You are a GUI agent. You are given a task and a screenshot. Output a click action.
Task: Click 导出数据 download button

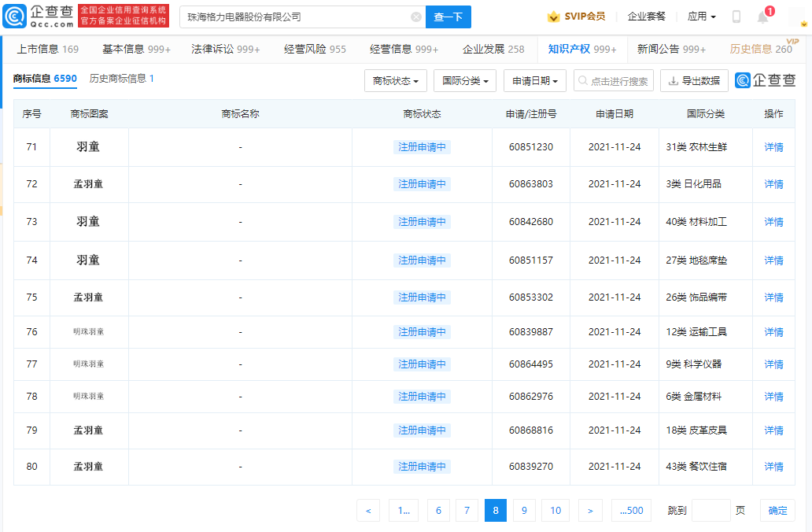[694, 80]
